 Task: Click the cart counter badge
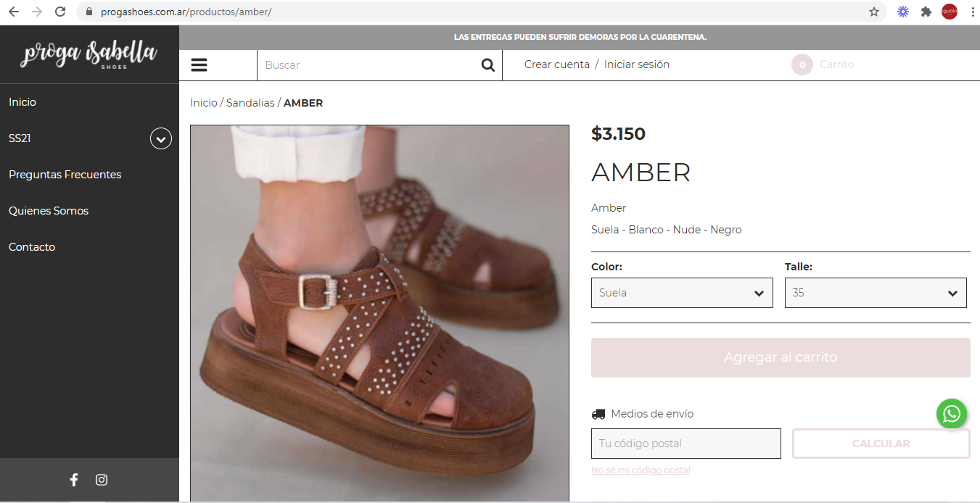pyautogui.click(x=802, y=65)
